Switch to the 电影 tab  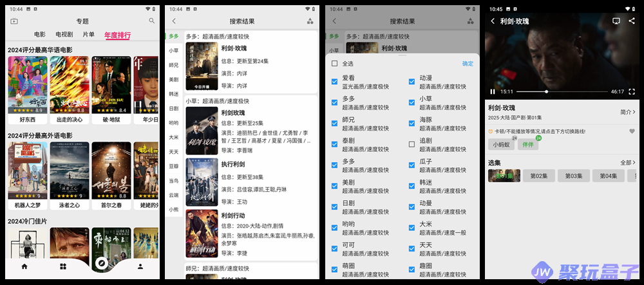pyautogui.click(x=40, y=35)
